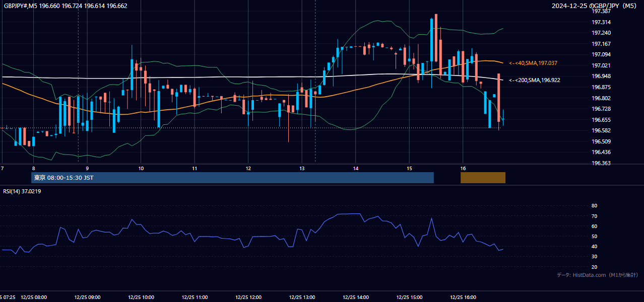This screenshot has height=302, width=644.
Task: Click the RSI level 20 label
Action: click(594, 267)
